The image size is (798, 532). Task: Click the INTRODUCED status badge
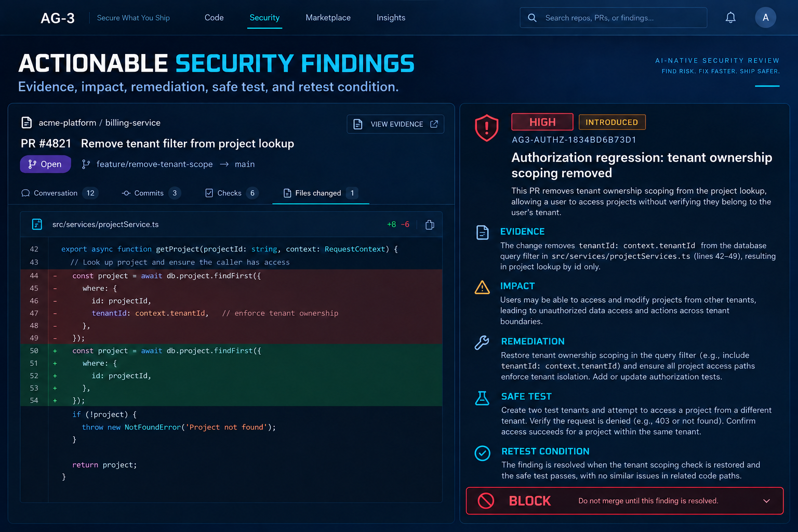612,122
